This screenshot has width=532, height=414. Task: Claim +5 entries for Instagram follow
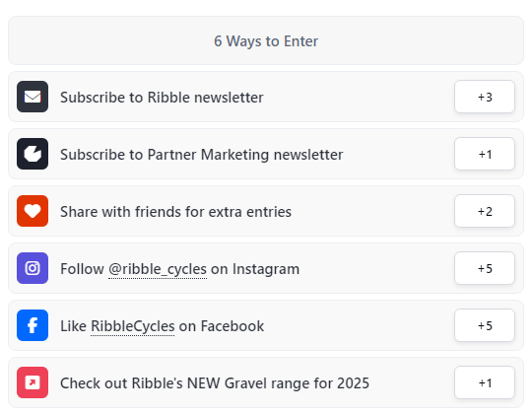pos(485,268)
